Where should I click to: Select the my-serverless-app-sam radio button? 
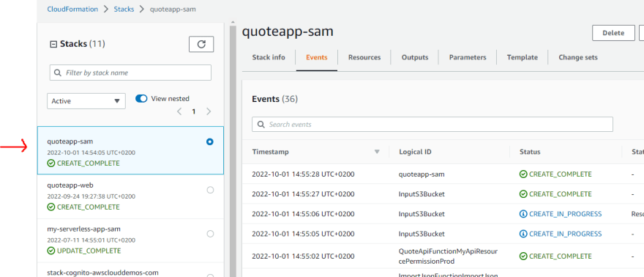[210, 234]
